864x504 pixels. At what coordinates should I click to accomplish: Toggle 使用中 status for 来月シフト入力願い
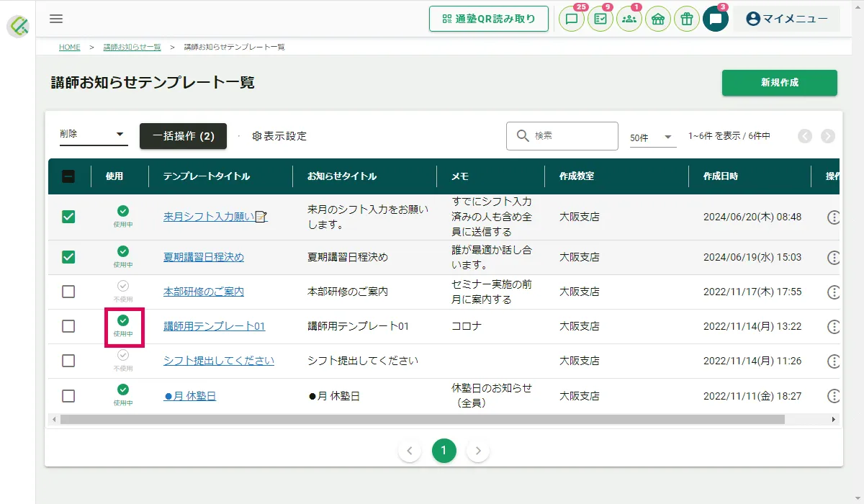click(x=123, y=216)
